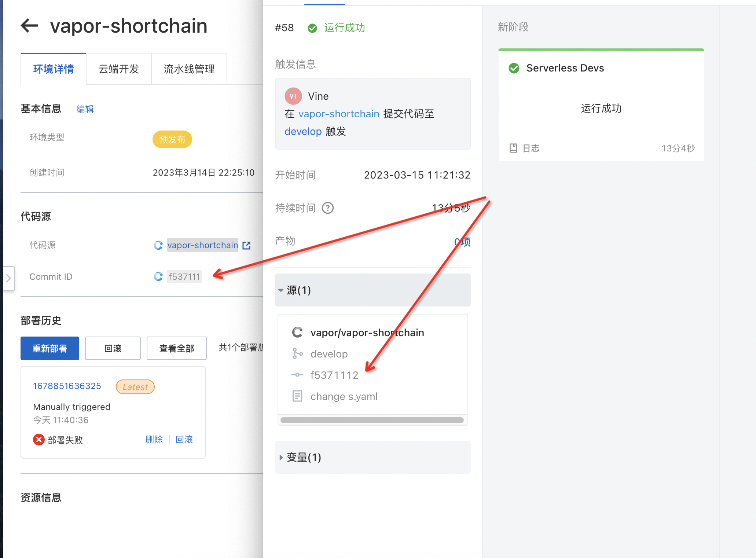
Task: Click the repo icon beside vapor/vapor-shortchain
Action: click(297, 332)
